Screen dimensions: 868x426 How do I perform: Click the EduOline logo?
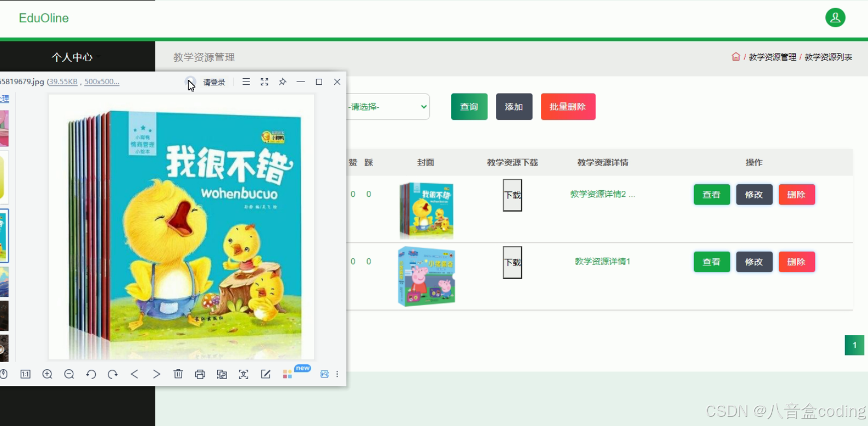[44, 18]
